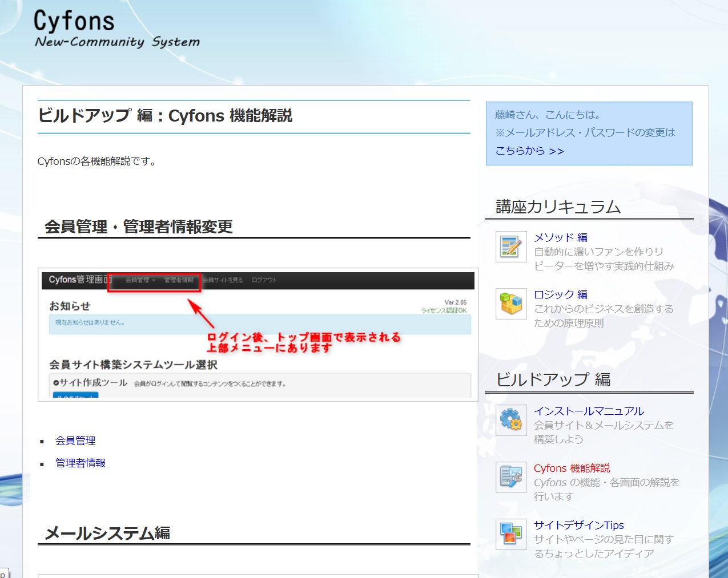
Task: Click the サイトデザインTips link
Action: 578,525
